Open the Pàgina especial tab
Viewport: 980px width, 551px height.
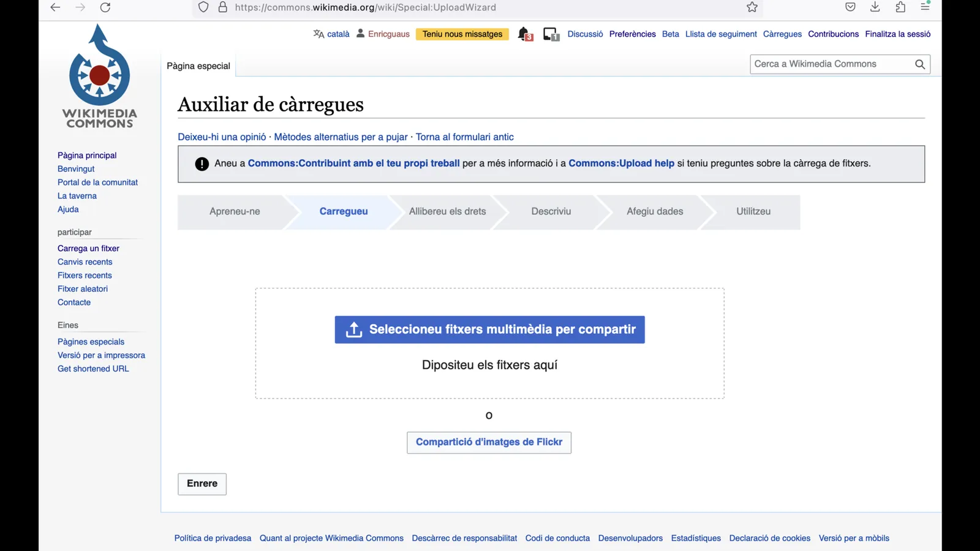pyautogui.click(x=198, y=66)
